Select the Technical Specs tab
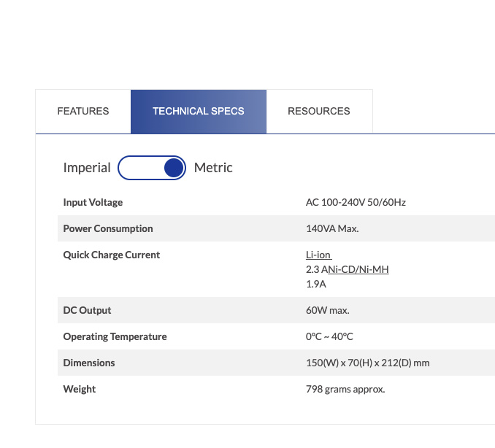 [199, 112]
